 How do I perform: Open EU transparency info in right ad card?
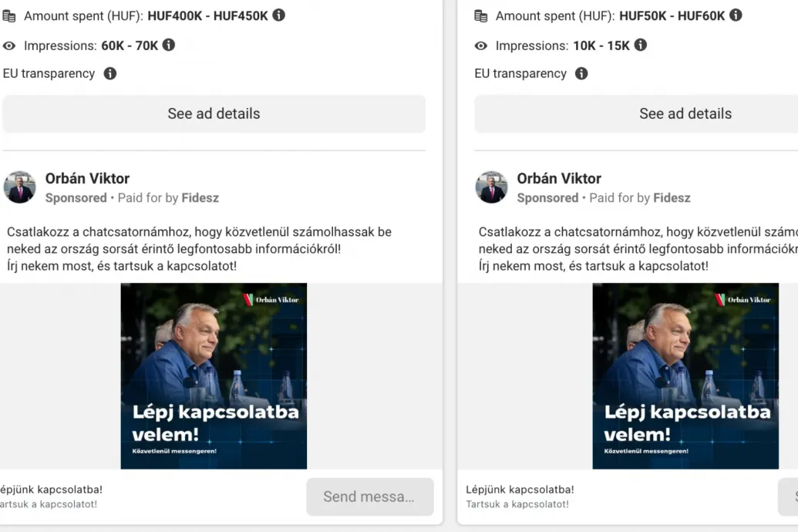point(581,74)
